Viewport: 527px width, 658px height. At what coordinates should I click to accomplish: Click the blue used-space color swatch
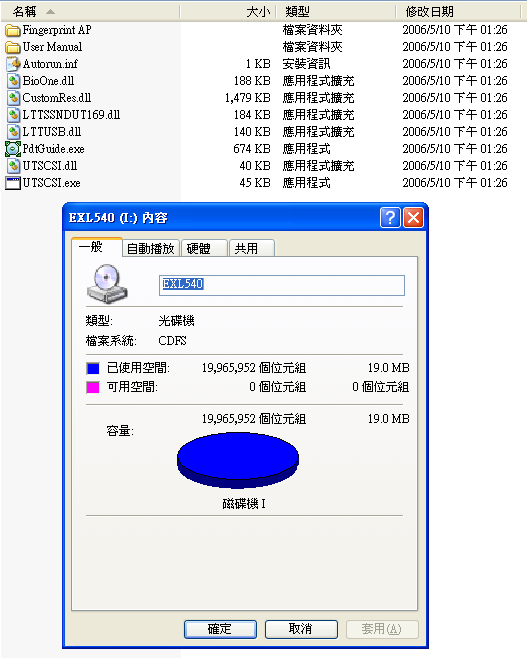click(x=93, y=368)
